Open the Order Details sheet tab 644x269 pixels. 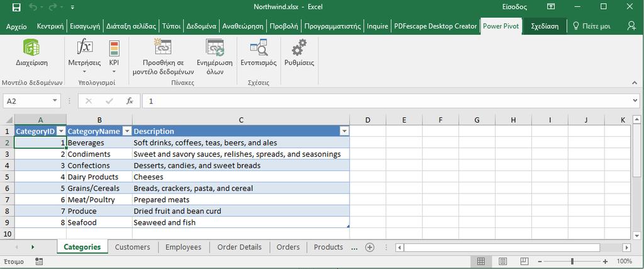tap(240, 247)
